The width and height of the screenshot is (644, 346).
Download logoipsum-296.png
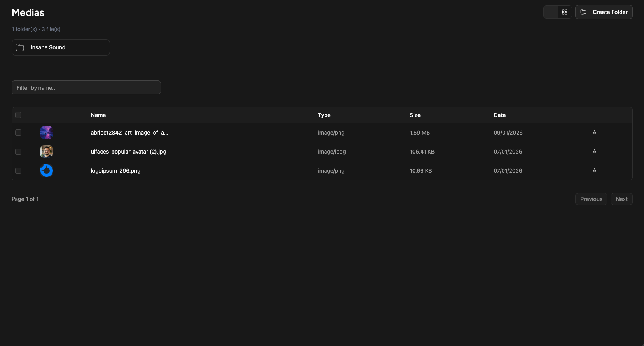pyautogui.click(x=595, y=171)
